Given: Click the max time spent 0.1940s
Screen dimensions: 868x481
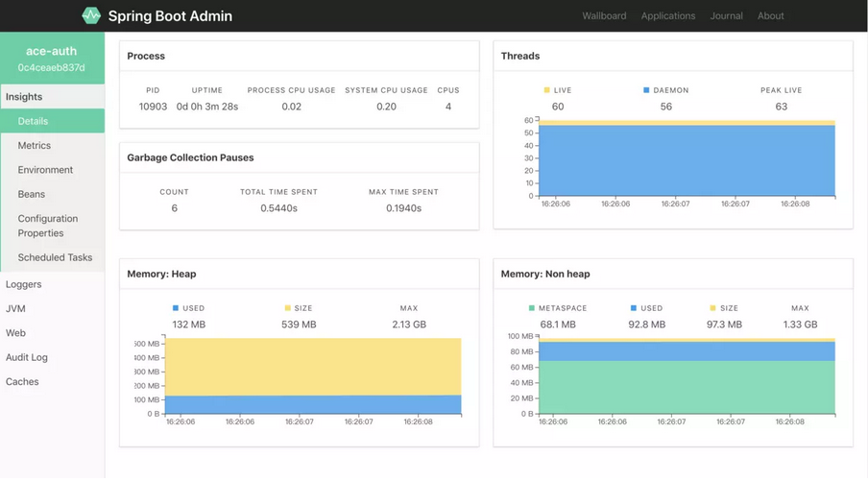Looking at the screenshot, I should pyautogui.click(x=403, y=208).
